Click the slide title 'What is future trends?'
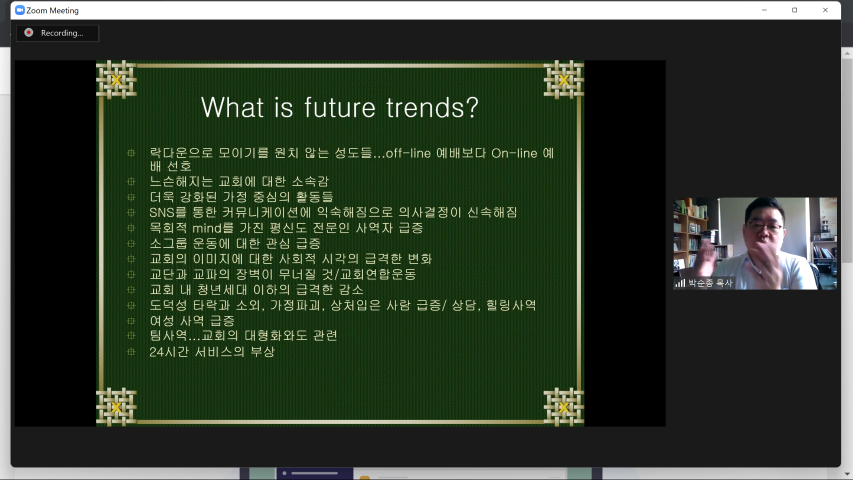Viewport: 853px width, 480px height. tap(340, 107)
